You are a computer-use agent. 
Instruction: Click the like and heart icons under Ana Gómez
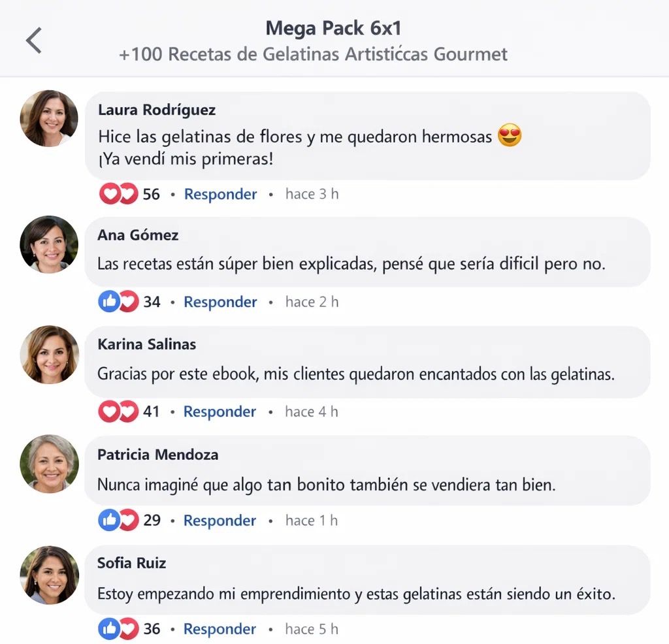(x=118, y=302)
